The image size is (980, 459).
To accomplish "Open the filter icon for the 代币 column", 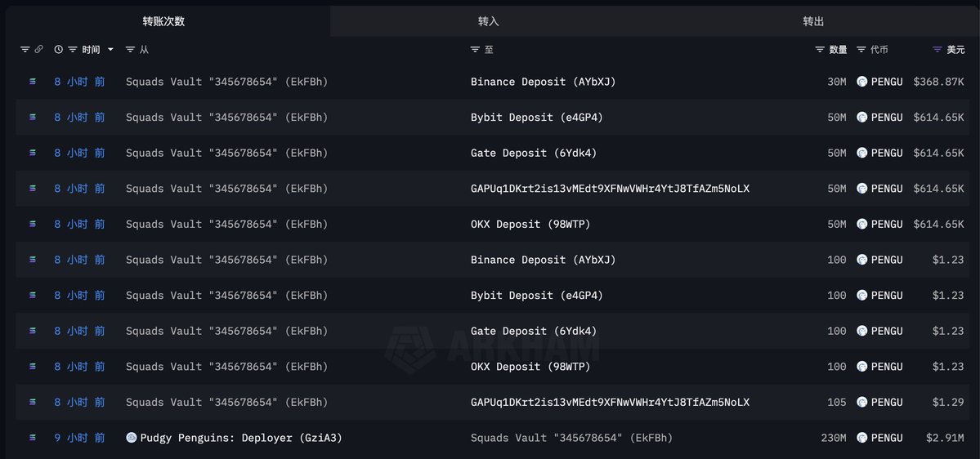I will click(x=861, y=50).
